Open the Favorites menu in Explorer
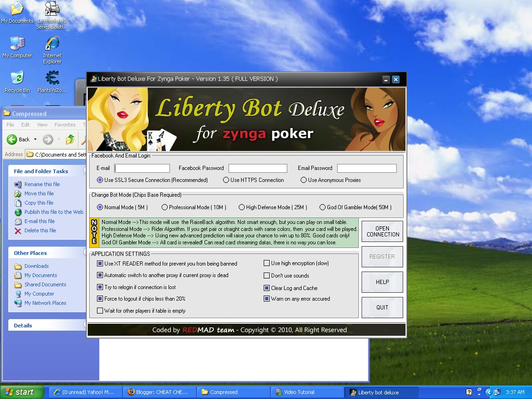The width and height of the screenshot is (532, 399). [65, 125]
